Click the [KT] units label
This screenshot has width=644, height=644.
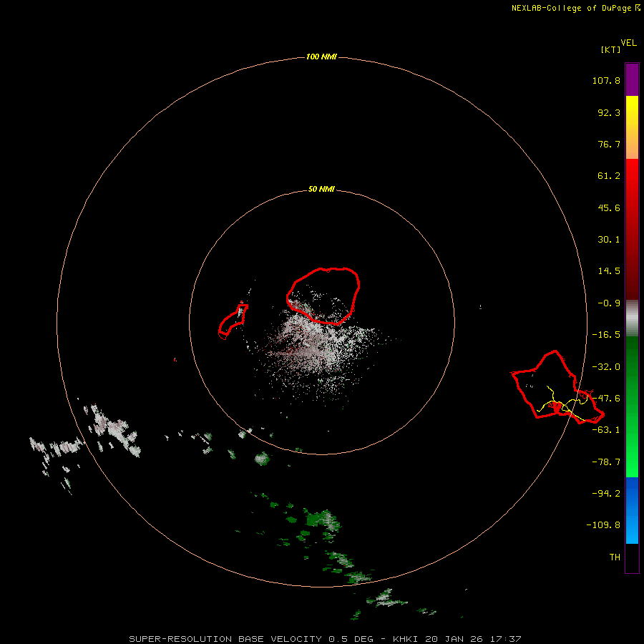point(611,49)
